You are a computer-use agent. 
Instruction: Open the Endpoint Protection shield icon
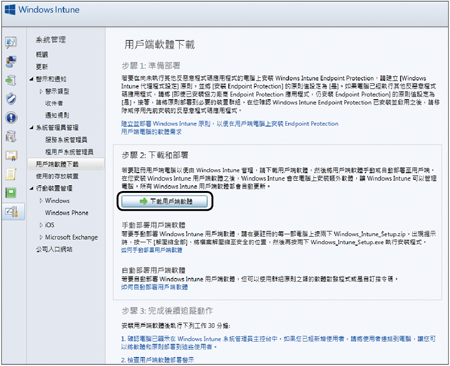tap(11, 99)
